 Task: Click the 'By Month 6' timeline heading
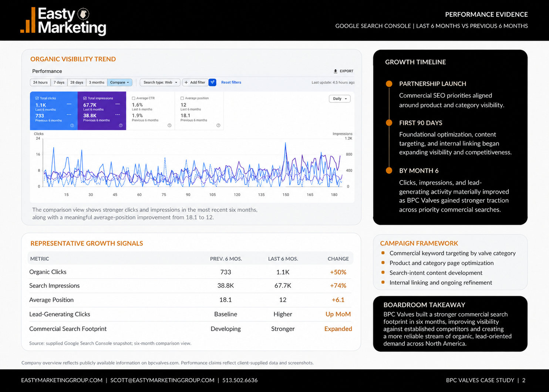(419, 170)
